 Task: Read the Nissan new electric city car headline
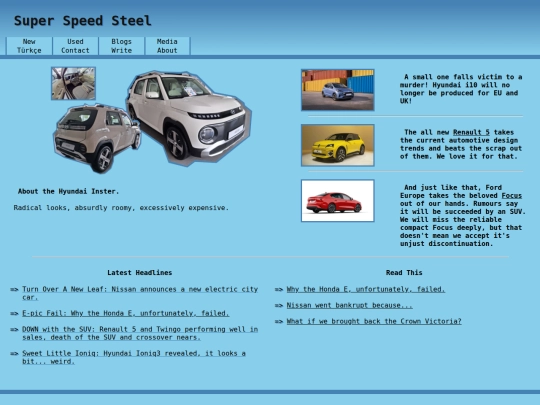point(140,293)
